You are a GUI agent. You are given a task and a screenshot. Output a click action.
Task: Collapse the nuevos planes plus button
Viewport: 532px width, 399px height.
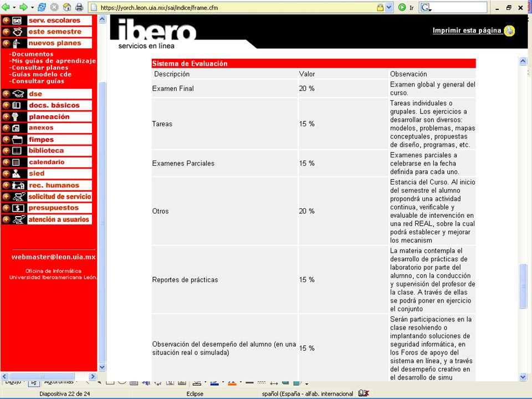6,43
